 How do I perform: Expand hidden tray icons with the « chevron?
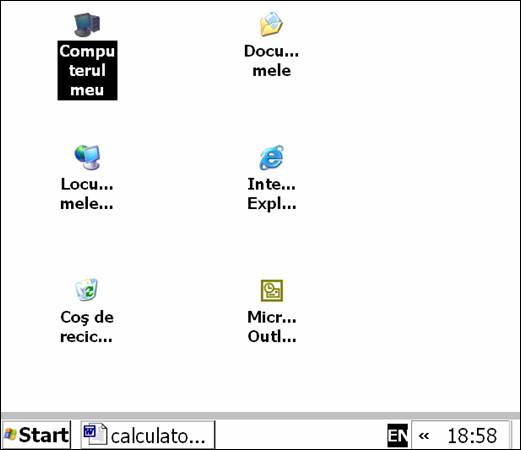pyautogui.click(x=424, y=435)
